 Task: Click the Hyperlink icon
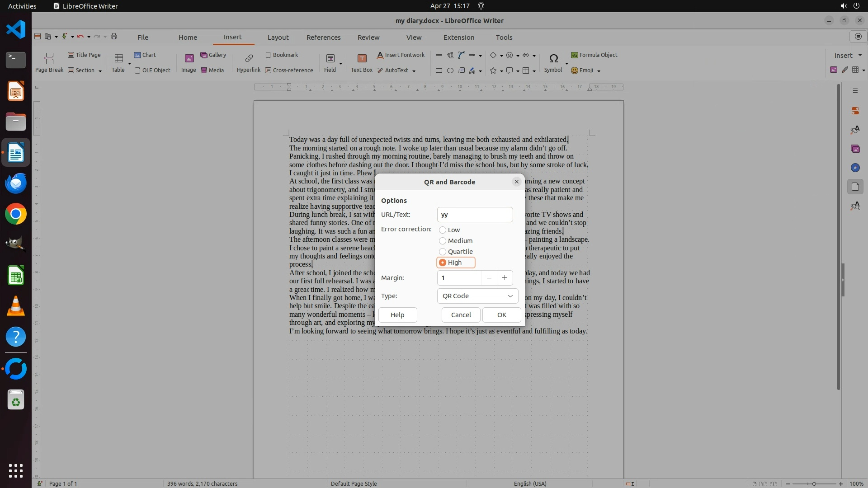coord(248,58)
